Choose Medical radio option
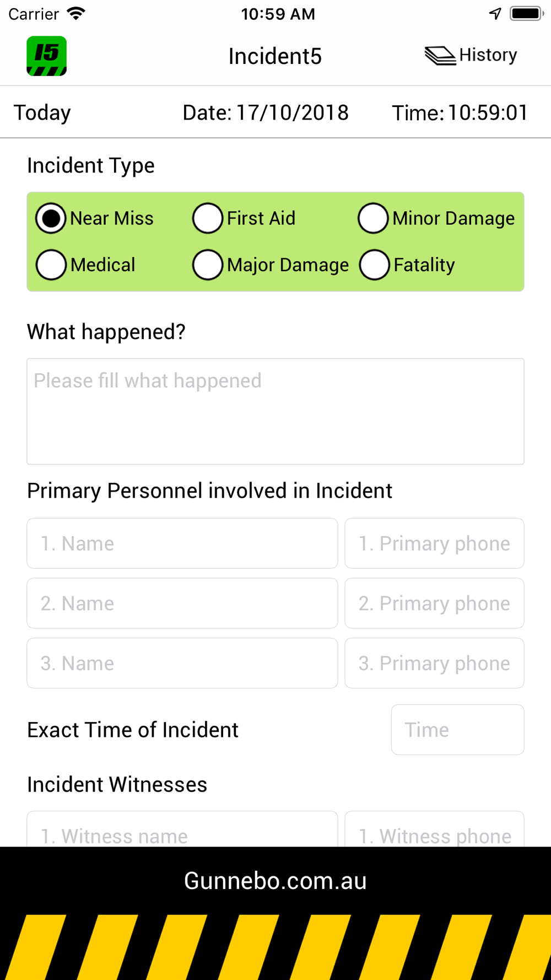Viewport: 551px width, 980px height. tap(51, 265)
